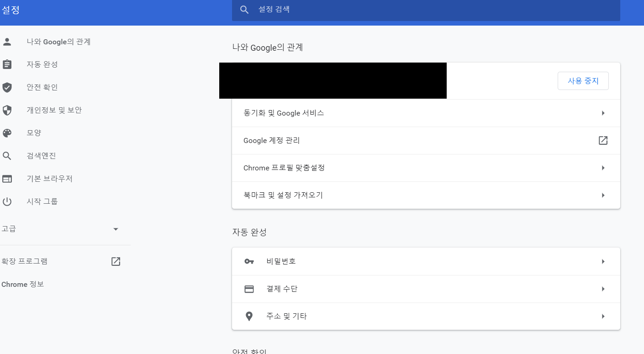
Task: Click the external link icon next to 확장 프로그램
Action: coord(116,261)
